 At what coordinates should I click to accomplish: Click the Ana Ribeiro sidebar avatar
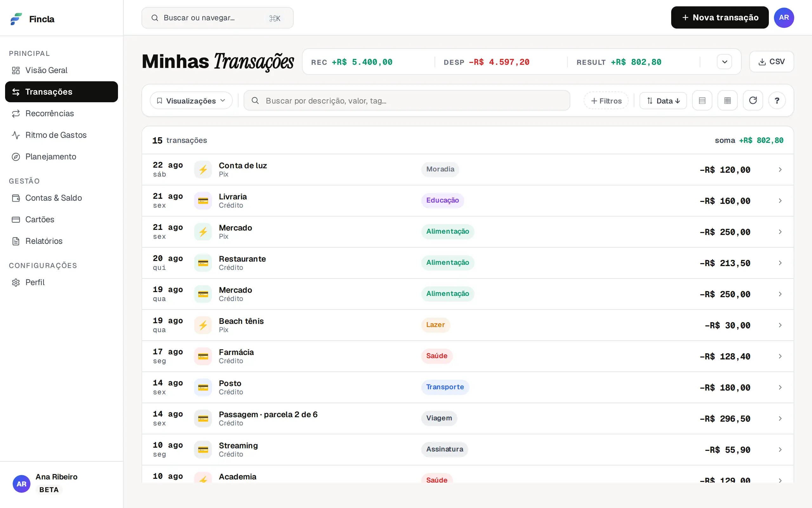(22, 484)
